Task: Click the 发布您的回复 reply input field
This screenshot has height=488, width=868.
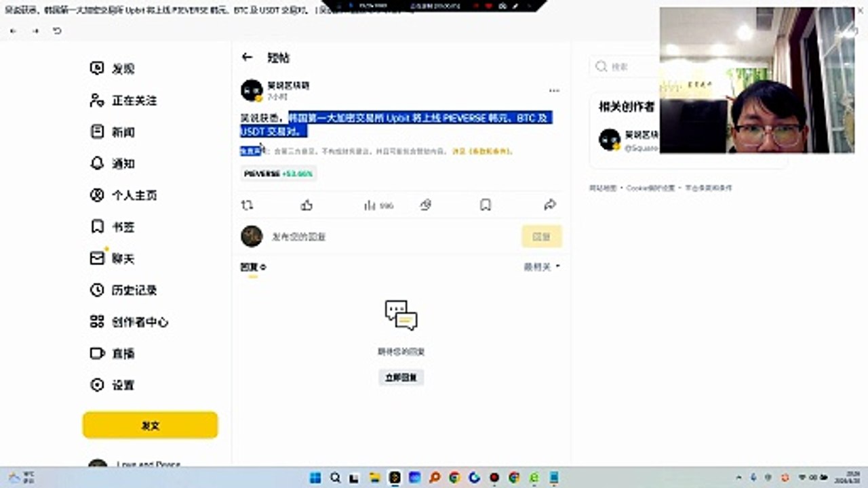Action: point(393,237)
